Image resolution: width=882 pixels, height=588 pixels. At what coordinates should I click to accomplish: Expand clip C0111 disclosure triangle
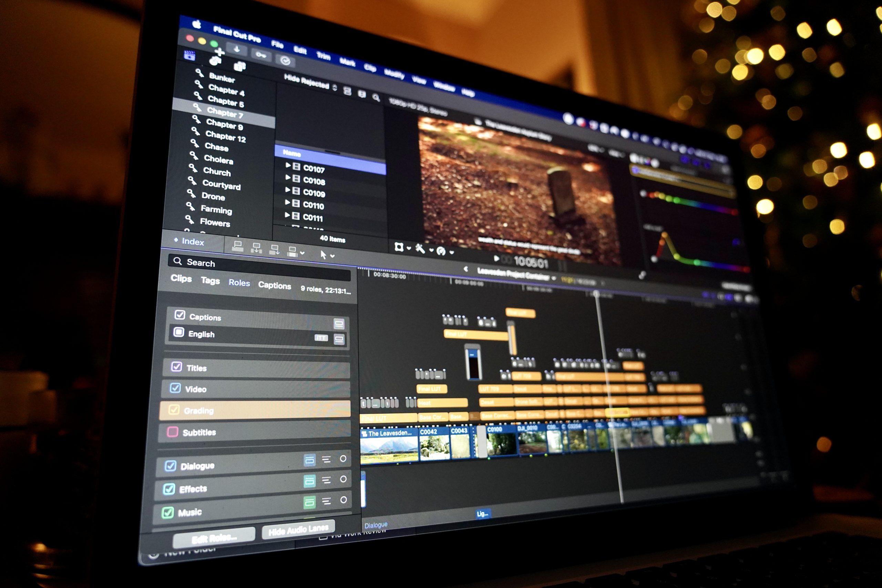[x=287, y=215]
